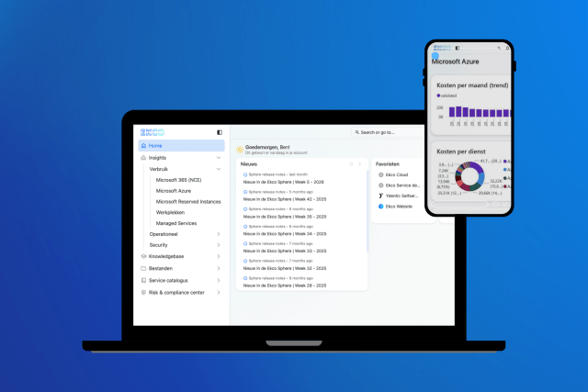Image resolution: width=588 pixels, height=392 pixels.
Task: Open Managed Services page
Action: 175,223
